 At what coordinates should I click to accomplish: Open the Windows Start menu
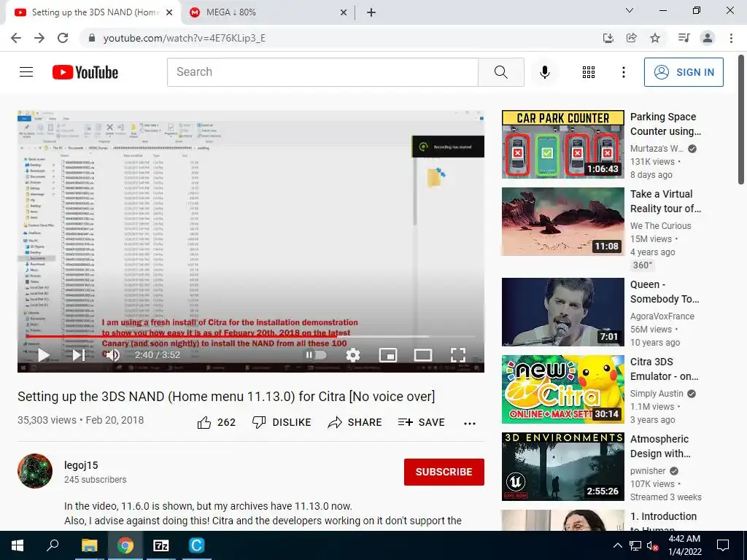click(18, 545)
